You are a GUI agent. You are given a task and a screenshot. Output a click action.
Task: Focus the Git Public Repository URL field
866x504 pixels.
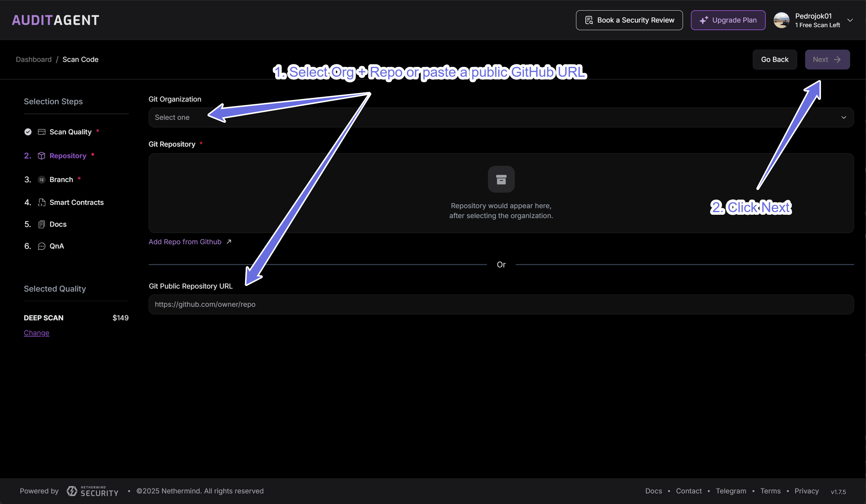click(x=501, y=304)
